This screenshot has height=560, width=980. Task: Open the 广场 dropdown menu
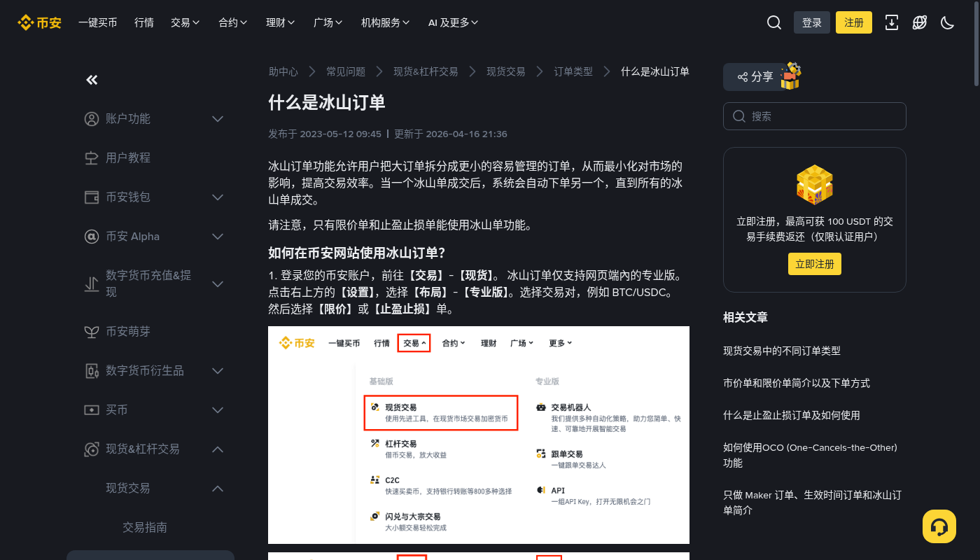[328, 22]
